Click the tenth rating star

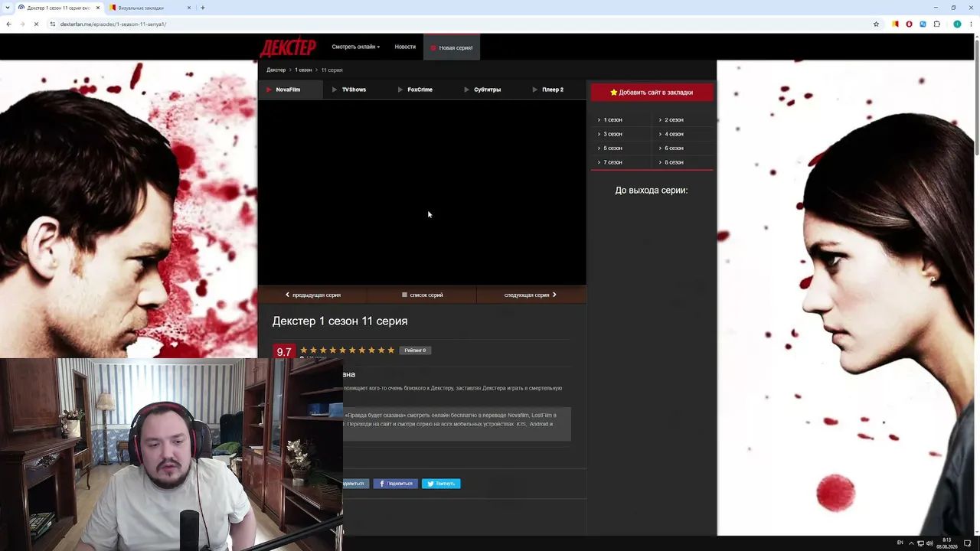pos(390,350)
